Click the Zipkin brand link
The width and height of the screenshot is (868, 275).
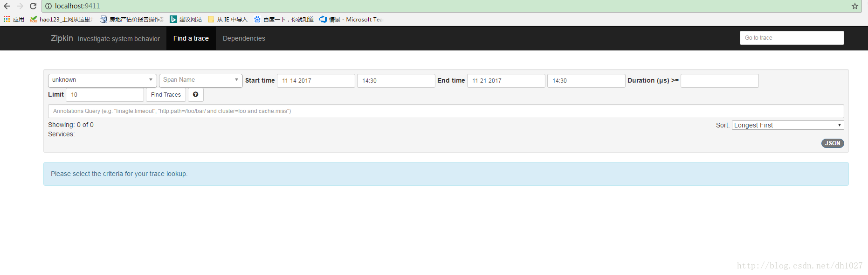point(62,38)
